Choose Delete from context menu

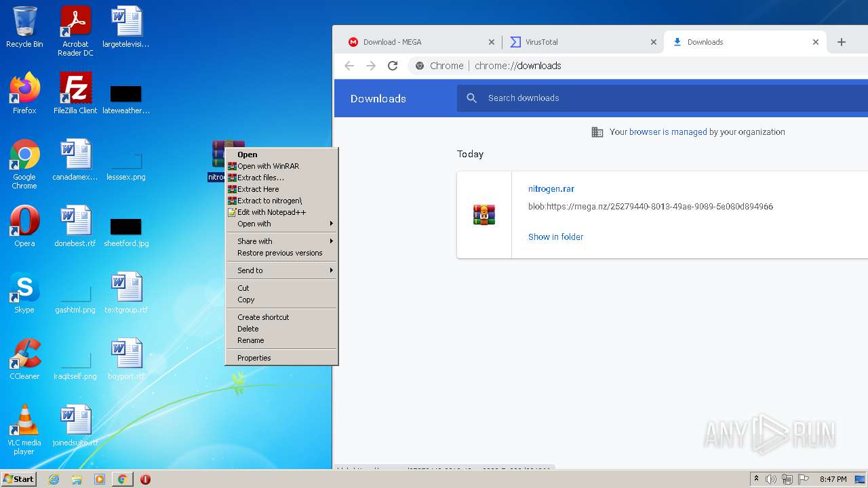[x=281, y=329]
